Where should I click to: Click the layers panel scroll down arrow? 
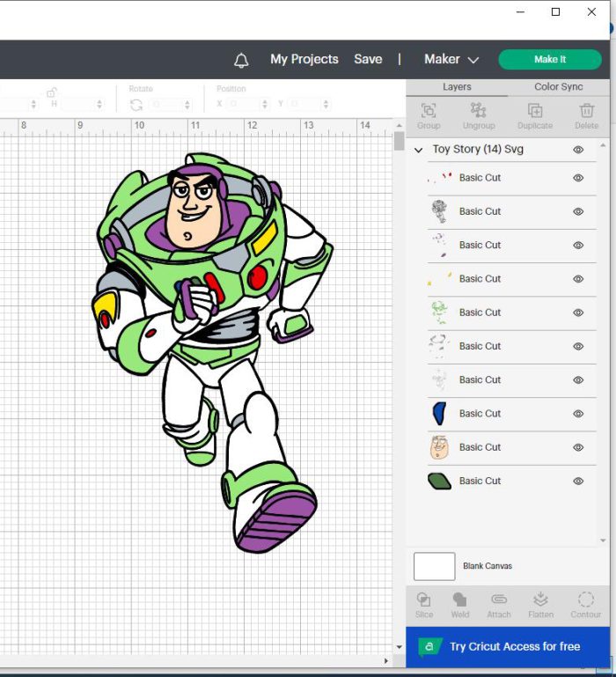[x=603, y=541]
